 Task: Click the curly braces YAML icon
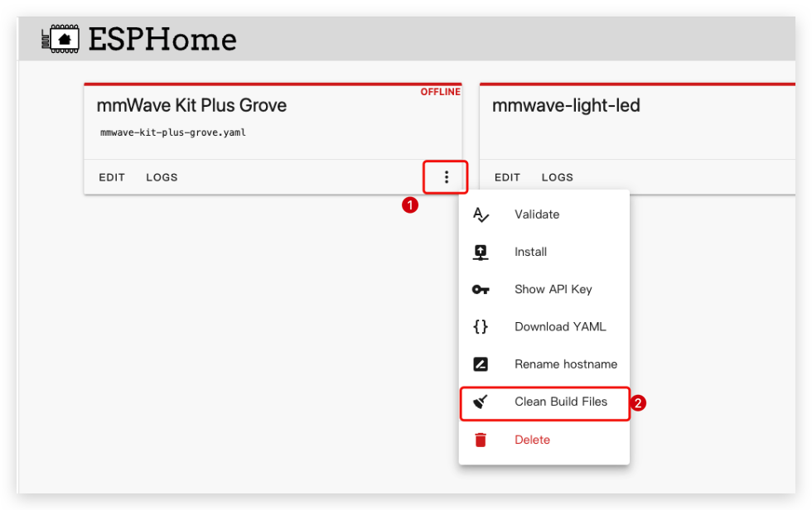481,327
